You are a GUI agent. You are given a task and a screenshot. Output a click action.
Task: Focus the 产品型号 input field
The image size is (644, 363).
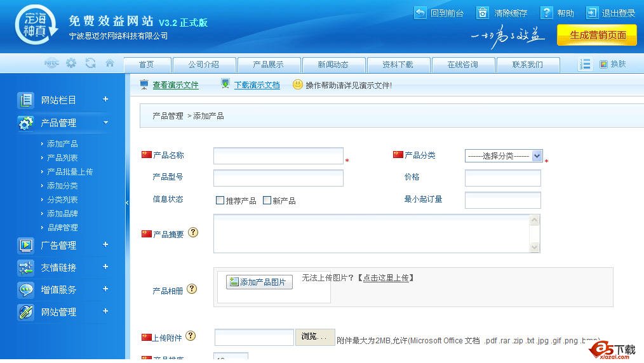coord(278,178)
